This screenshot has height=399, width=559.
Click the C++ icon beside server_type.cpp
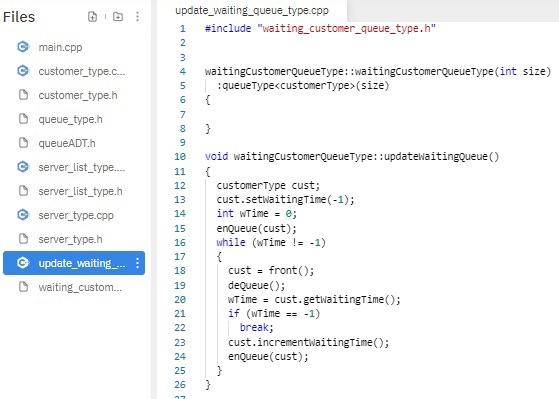pos(23,215)
